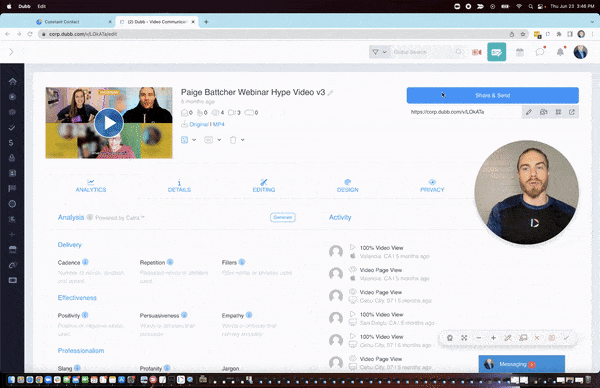Click info icon next to Fillers
The image size is (600, 388).
242,262
